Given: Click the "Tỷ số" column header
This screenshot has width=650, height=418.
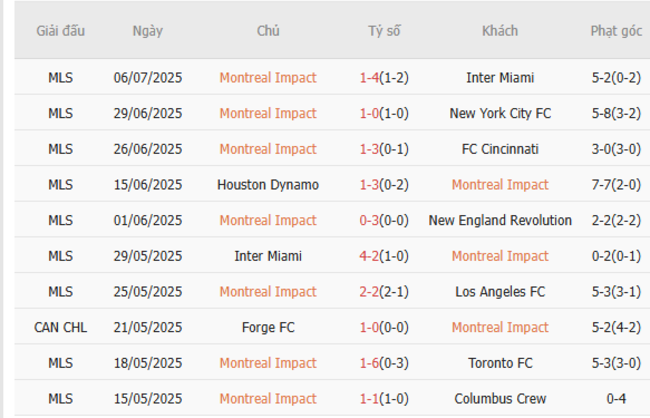Looking at the screenshot, I should click(x=383, y=31).
